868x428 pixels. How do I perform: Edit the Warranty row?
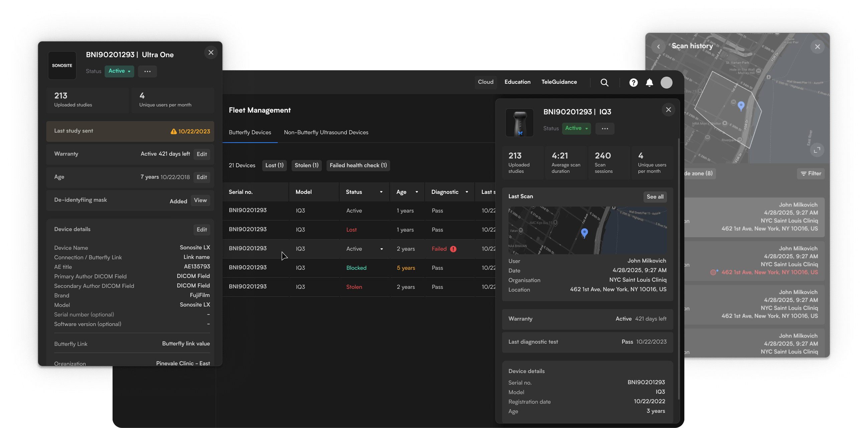click(201, 154)
